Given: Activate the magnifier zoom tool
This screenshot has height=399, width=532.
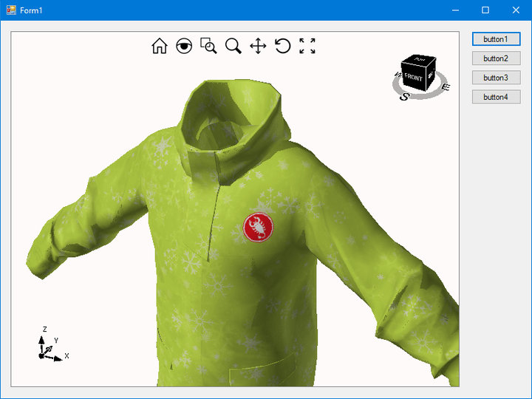Looking at the screenshot, I should (233, 47).
